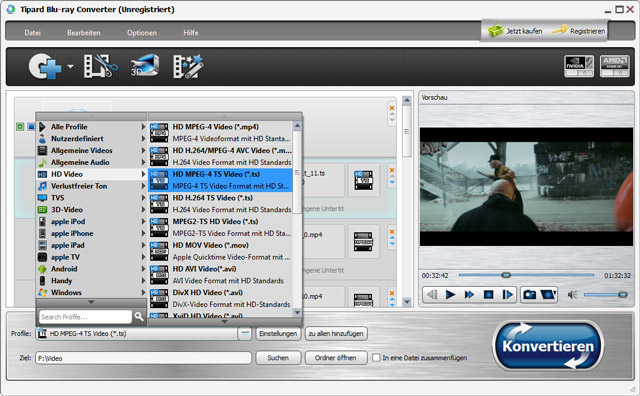This screenshot has width=640, height=396.
Task: Open the video effect edit wand tool
Action: click(188, 66)
